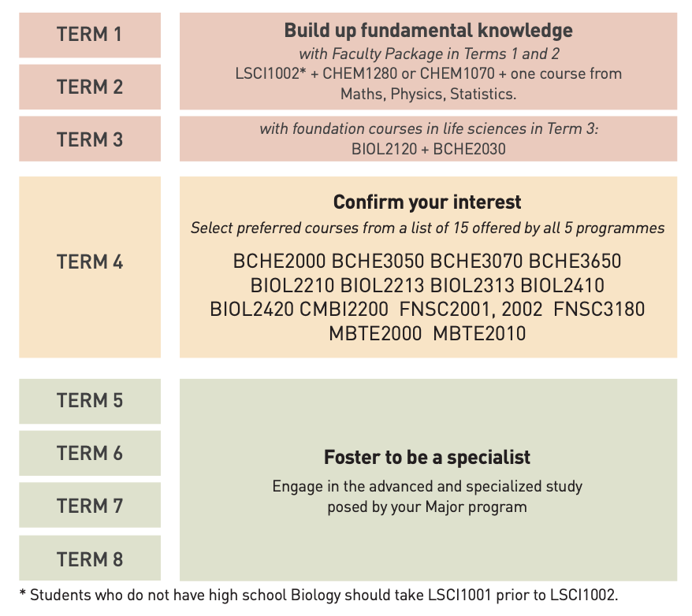Click the TERM 3 label box
Screen dimensions: 692x616
tap(90, 139)
